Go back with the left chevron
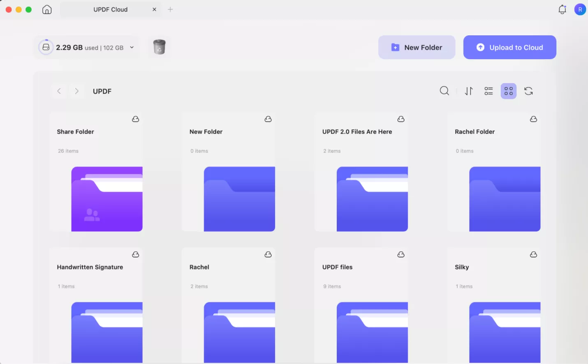588x364 pixels. pos(59,91)
